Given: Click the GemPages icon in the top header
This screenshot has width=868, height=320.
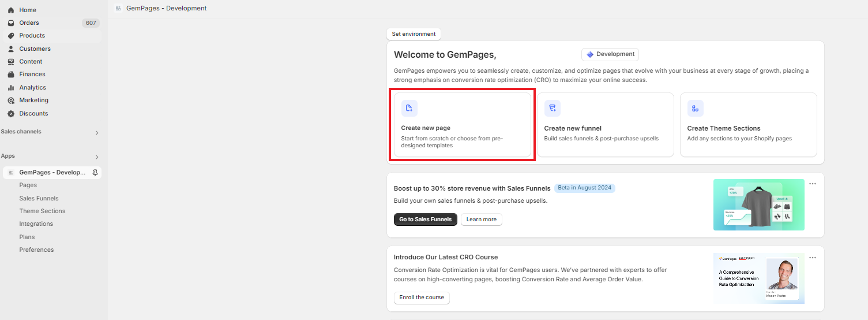Looking at the screenshot, I should tap(118, 8).
